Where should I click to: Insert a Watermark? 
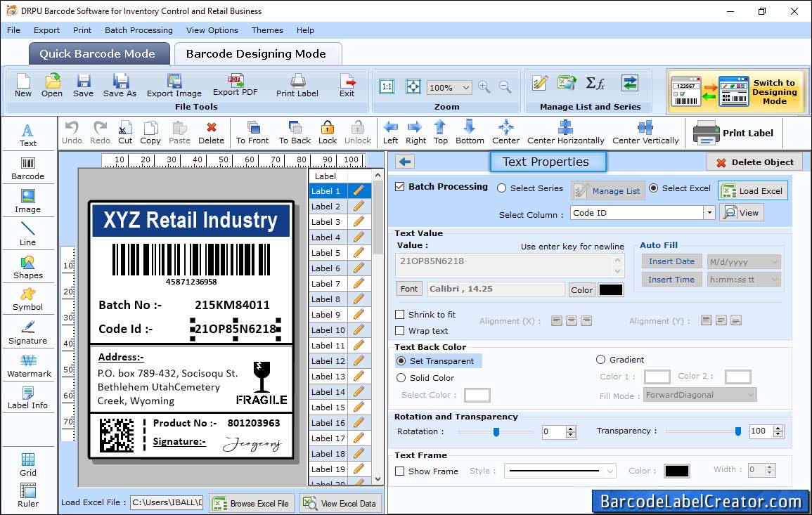click(29, 365)
